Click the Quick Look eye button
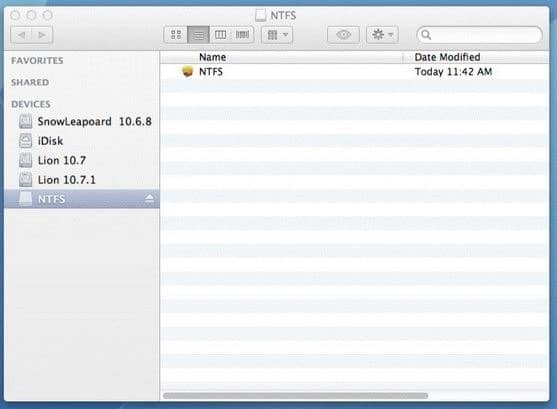 [343, 34]
